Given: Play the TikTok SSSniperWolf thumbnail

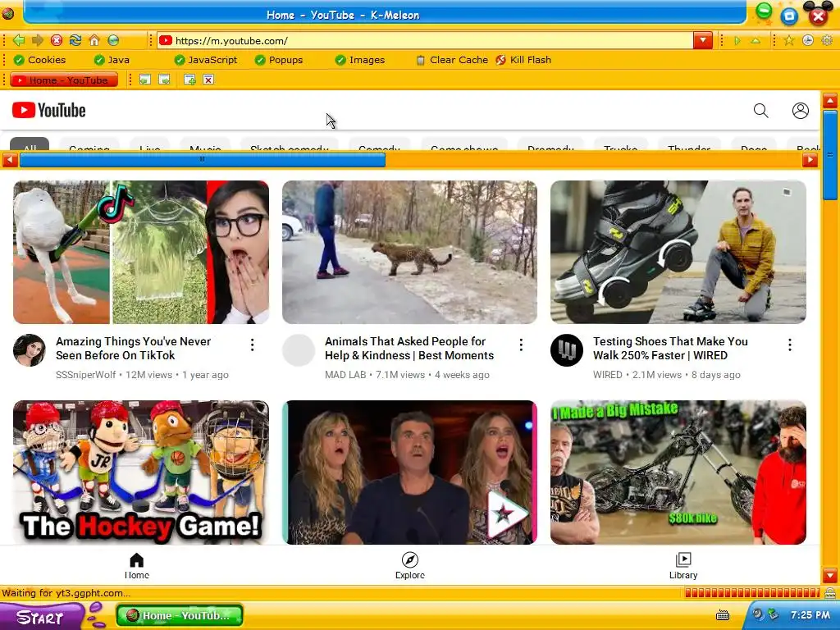Looking at the screenshot, I should pyautogui.click(x=141, y=252).
